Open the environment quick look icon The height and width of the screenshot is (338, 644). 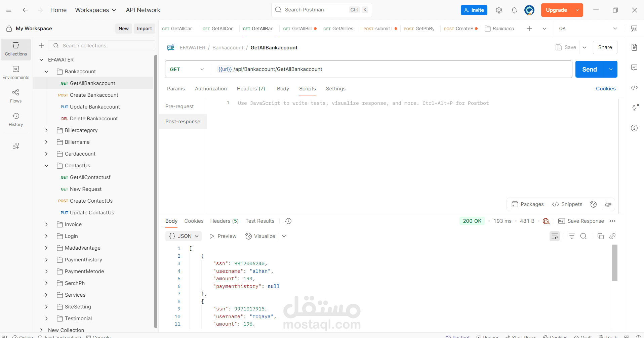[634, 29]
